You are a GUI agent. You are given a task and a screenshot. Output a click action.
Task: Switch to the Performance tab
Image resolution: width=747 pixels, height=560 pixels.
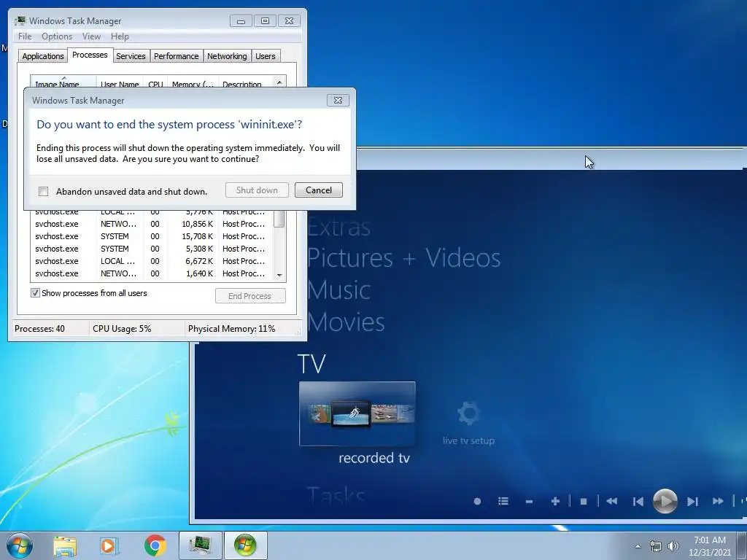click(177, 56)
